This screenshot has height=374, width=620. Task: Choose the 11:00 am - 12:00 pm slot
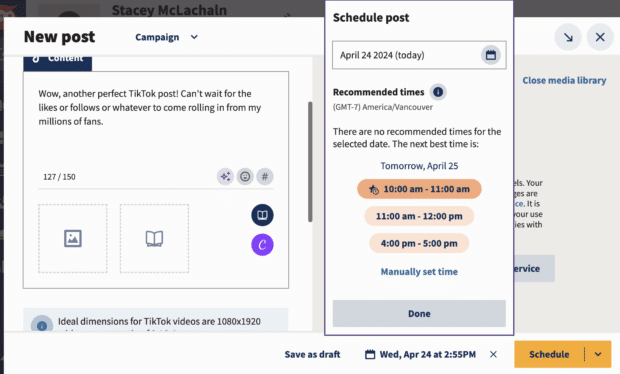(x=419, y=216)
